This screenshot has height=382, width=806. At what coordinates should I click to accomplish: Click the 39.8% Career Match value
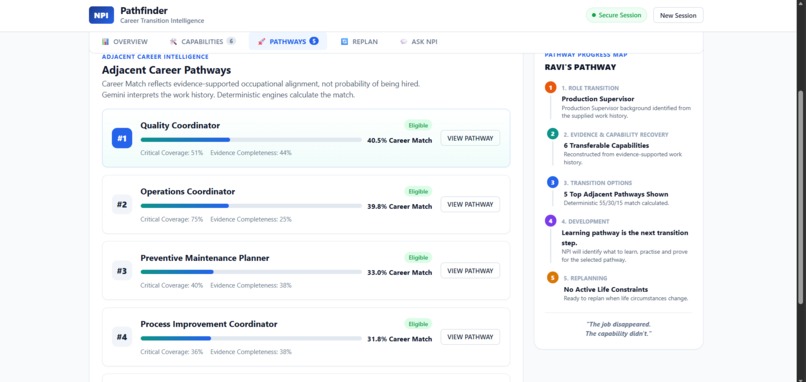[399, 207]
